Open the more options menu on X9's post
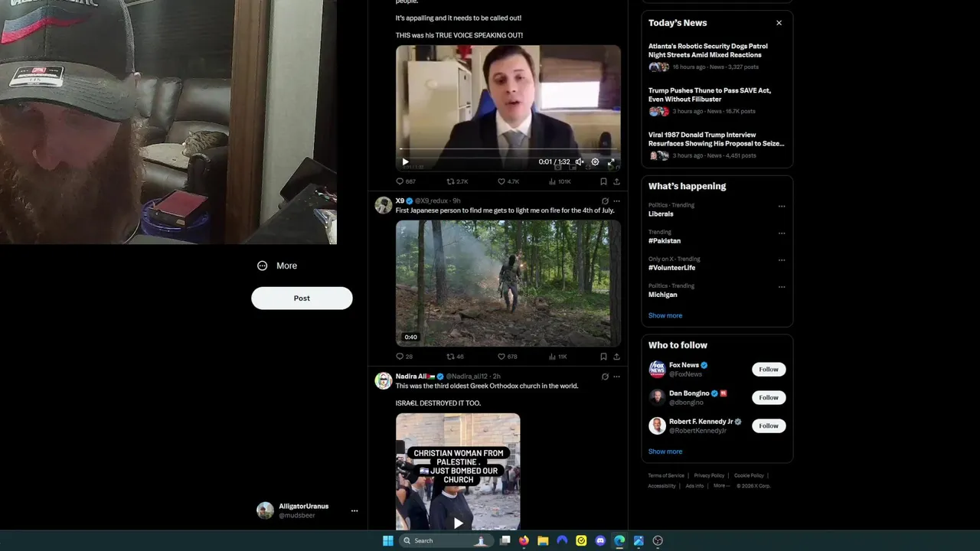Image resolution: width=980 pixels, height=551 pixels. point(616,201)
